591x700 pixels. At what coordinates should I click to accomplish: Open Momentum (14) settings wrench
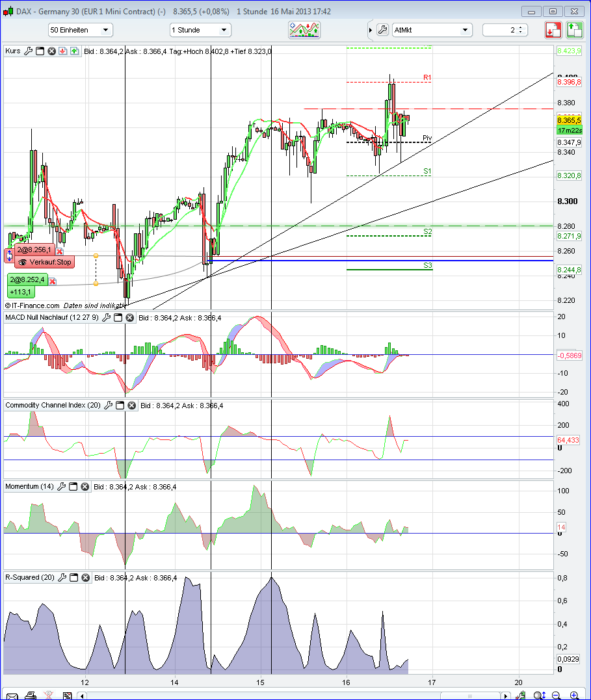(x=62, y=486)
